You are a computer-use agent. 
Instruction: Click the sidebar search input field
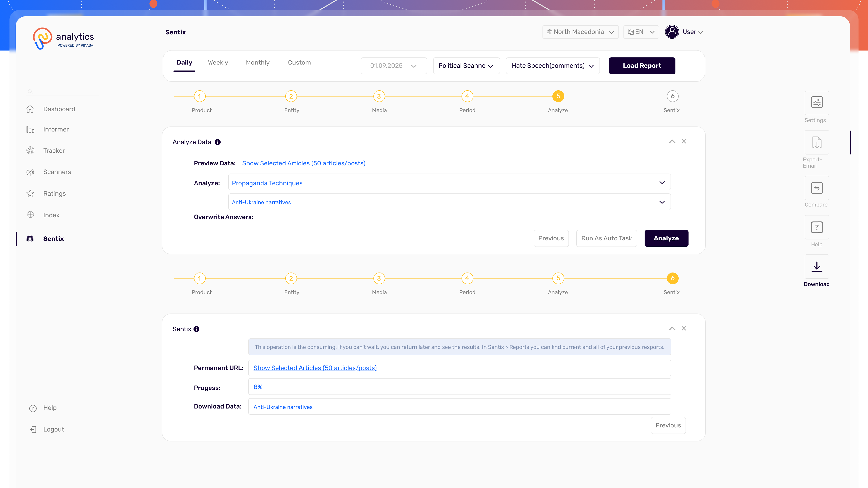tap(63, 92)
